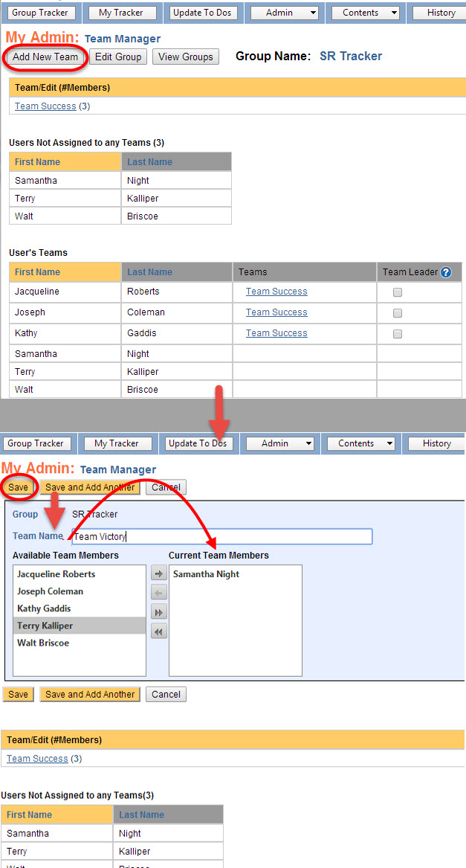Screen dimensions: 466x868
Task: Check Team Leader box for Jacqueline Roberts
Action: pos(398,292)
